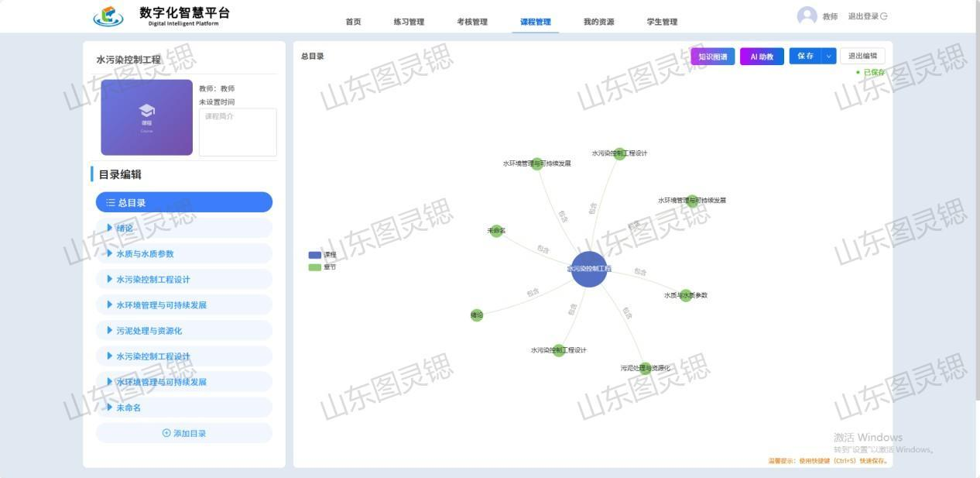Click the 课程简介 text area
The width and height of the screenshot is (980, 478).
tap(238, 132)
